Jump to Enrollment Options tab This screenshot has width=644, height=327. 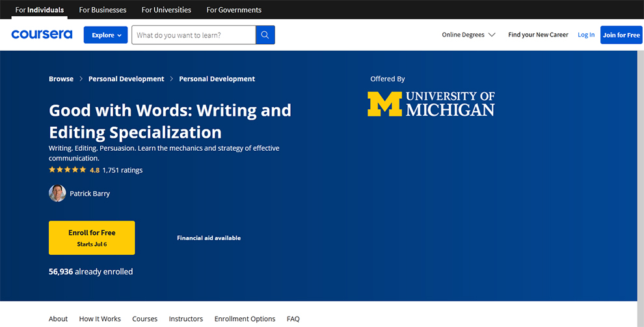(x=245, y=319)
